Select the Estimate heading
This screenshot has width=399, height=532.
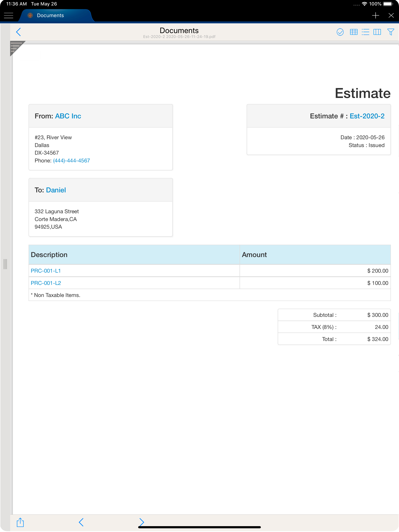(x=363, y=93)
